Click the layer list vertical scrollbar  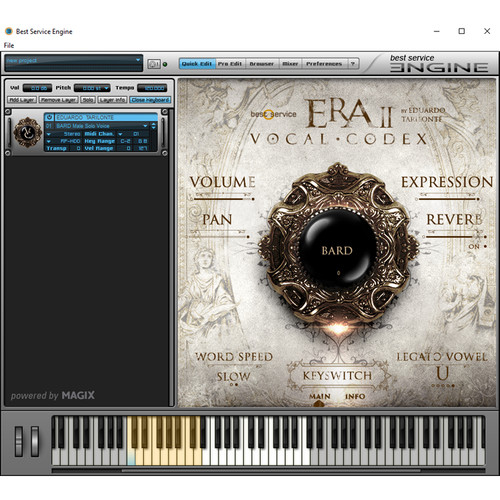pos(172,257)
